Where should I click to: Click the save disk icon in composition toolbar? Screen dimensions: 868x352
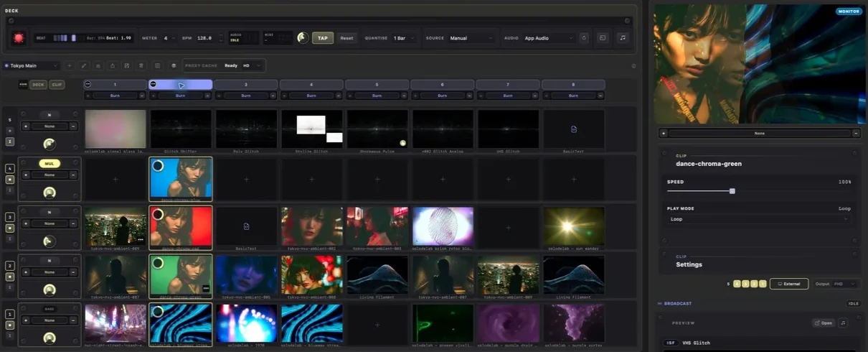click(127, 65)
